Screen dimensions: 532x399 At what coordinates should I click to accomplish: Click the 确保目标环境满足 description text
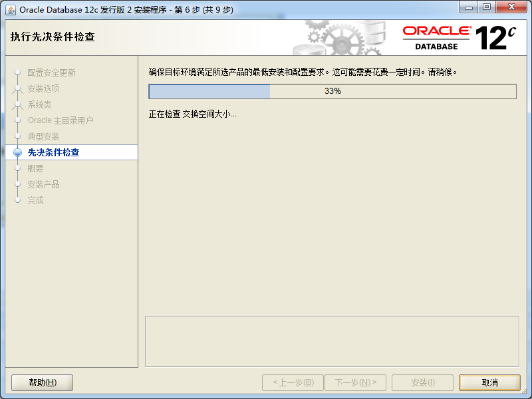click(x=303, y=72)
